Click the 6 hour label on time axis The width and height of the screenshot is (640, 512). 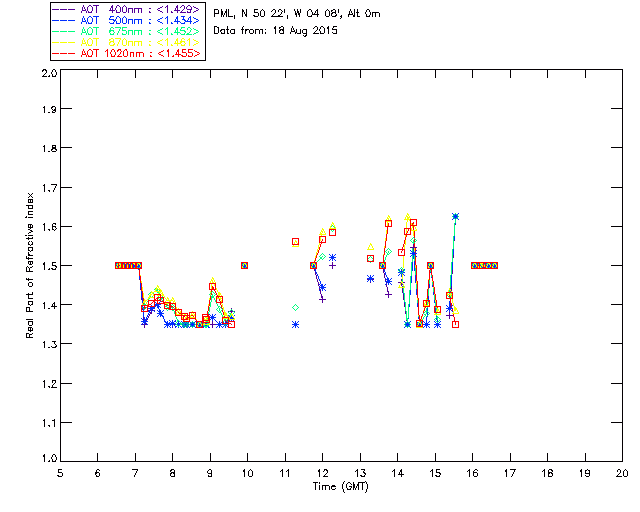coord(98,473)
